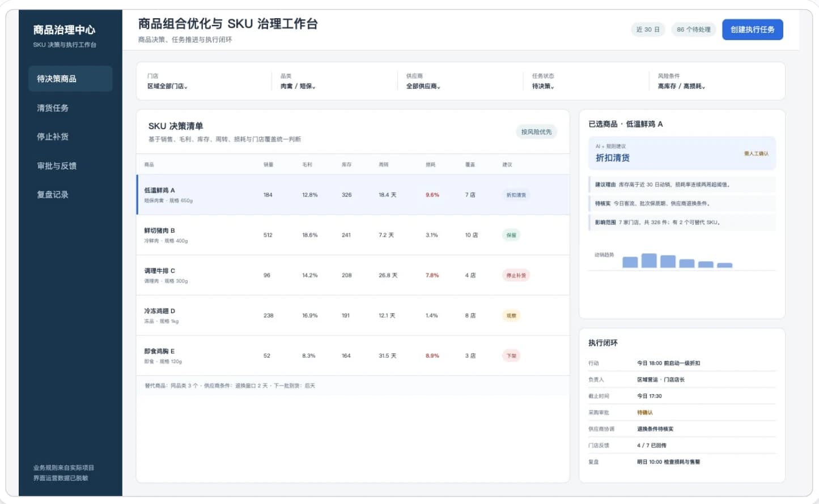The width and height of the screenshot is (819, 504).
Task: Click the 商品治理中心 sidebar title
Action: pyautogui.click(x=64, y=30)
